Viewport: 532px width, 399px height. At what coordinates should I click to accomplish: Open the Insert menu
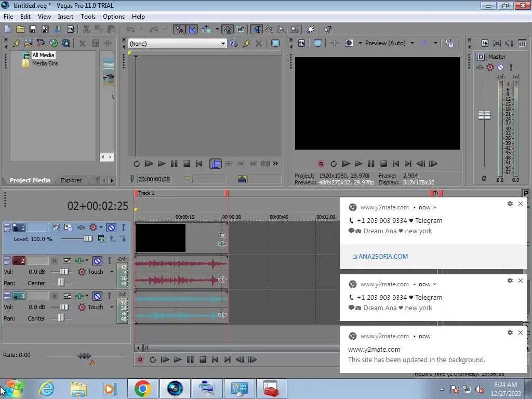coord(65,16)
